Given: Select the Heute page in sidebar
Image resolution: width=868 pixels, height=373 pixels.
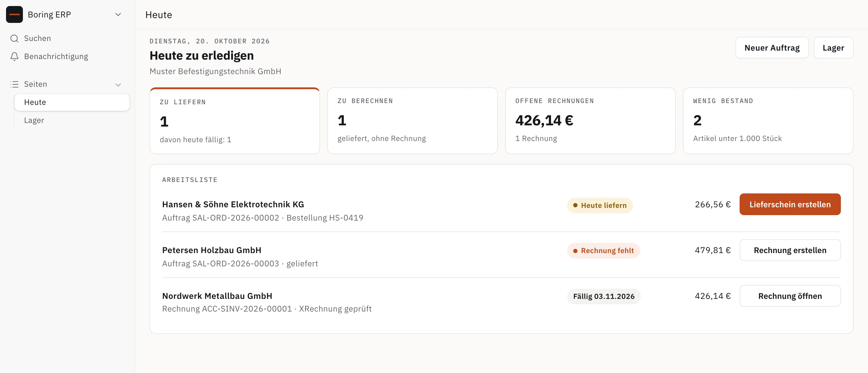Looking at the screenshot, I should [x=72, y=102].
